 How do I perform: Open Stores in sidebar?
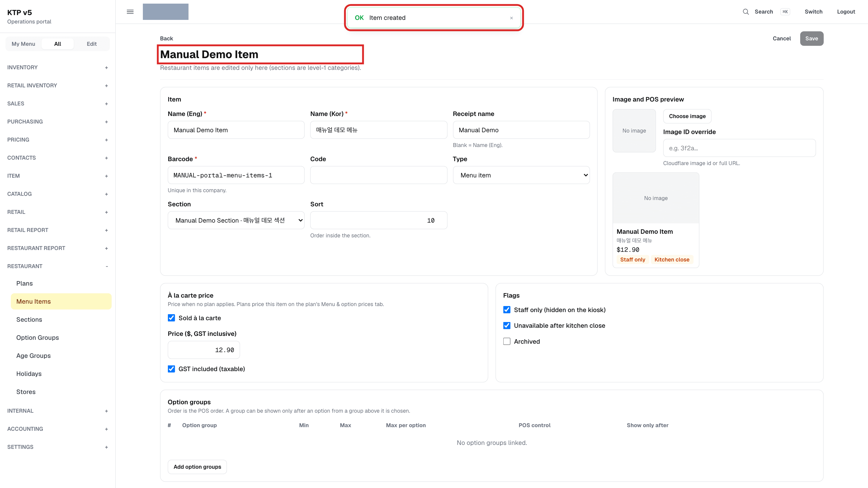61,392
